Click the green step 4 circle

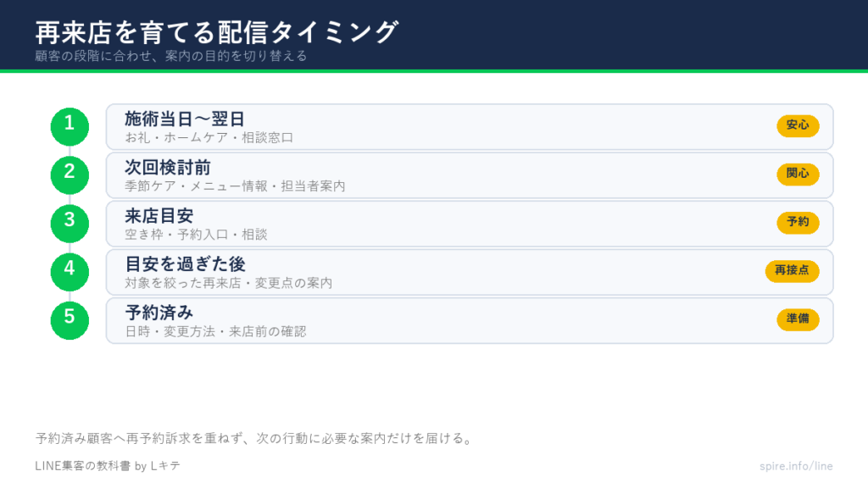click(x=70, y=272)
